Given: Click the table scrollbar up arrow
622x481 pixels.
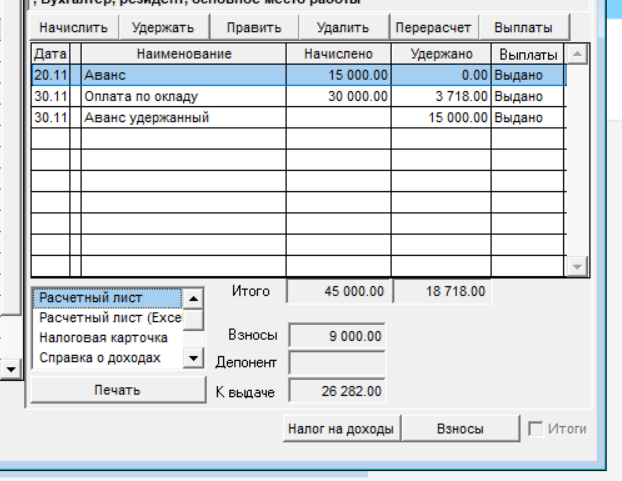Looking at the screenshot, I should coord(577,54).
